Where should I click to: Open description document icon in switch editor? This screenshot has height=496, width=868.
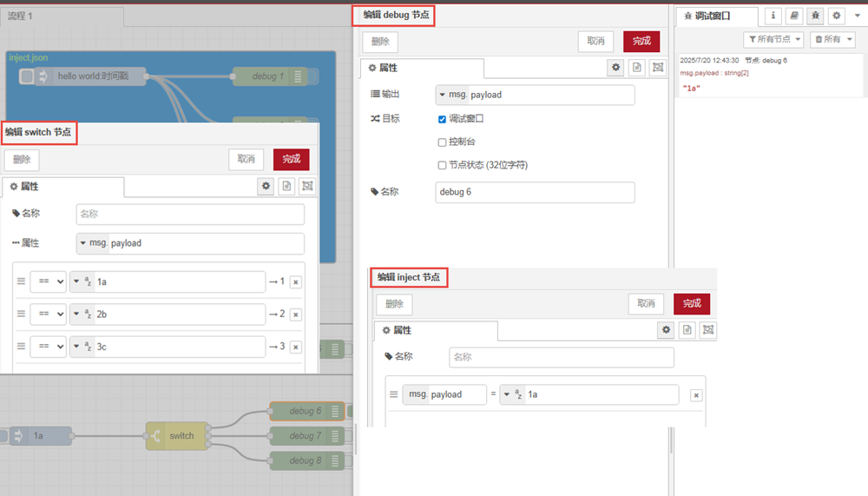286,186
